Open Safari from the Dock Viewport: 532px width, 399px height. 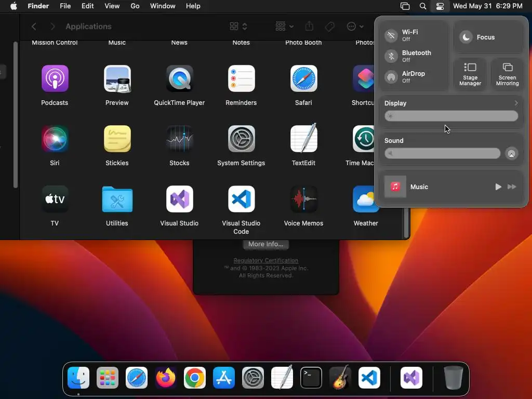click(137, 378)
